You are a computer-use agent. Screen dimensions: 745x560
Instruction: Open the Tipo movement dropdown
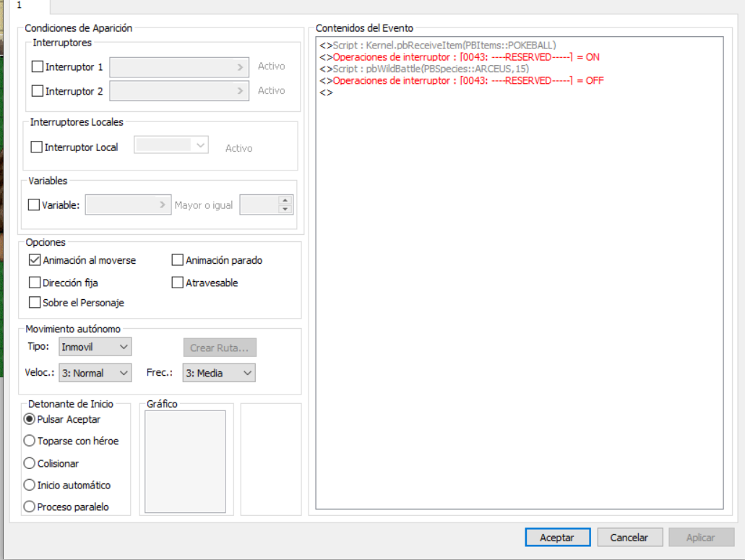point(95,347)
